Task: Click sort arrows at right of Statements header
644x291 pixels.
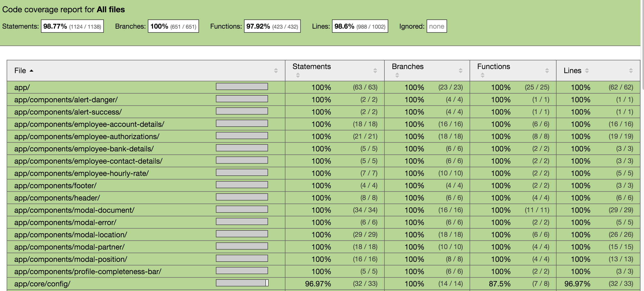Action: click(x=375, y=71)
